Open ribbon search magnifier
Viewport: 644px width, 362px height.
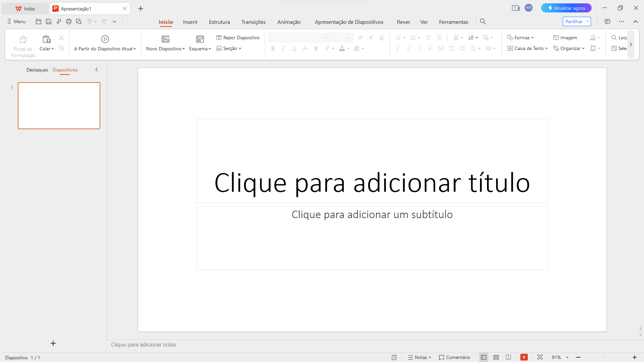point(483,21)
